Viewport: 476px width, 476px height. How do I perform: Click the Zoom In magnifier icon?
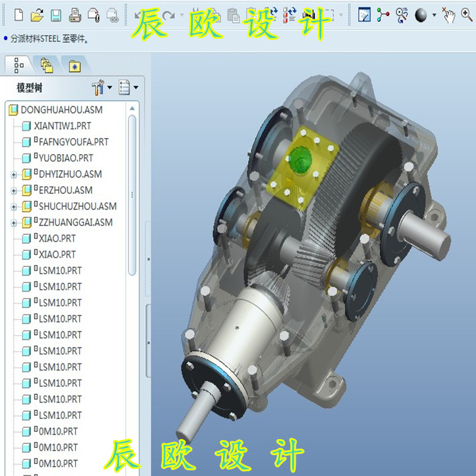pyautogui.click(x=466, y=14)
